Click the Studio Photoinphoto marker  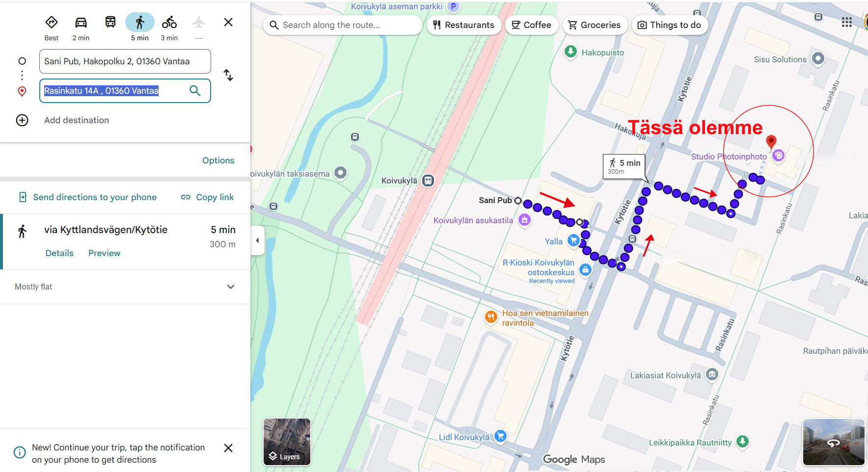[778, 156]
